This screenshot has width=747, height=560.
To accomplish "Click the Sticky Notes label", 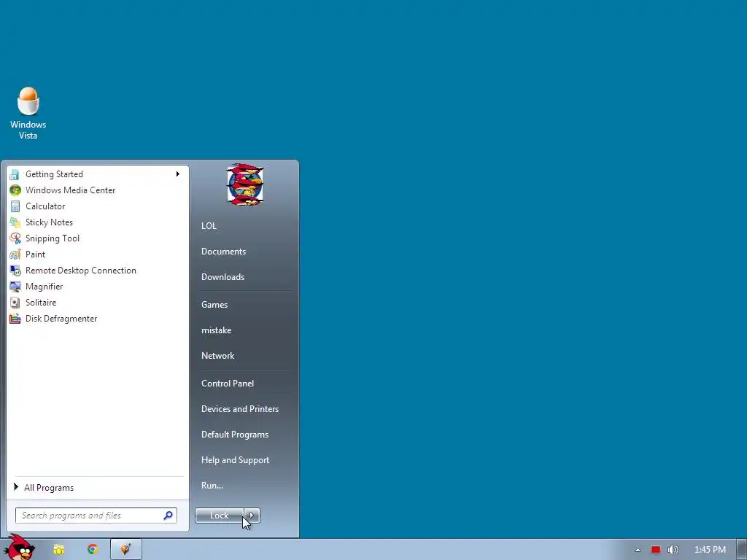I will tap(49, 222).
